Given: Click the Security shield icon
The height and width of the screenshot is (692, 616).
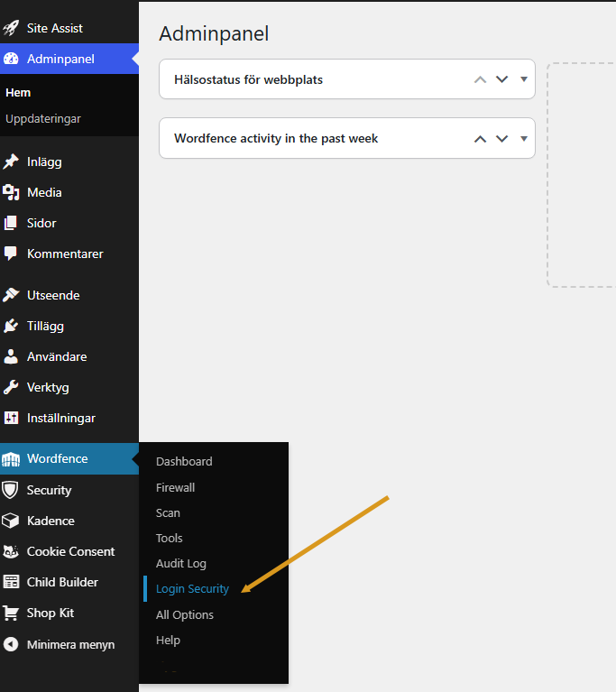Looking at the screenshot, I should coord(11,490).
